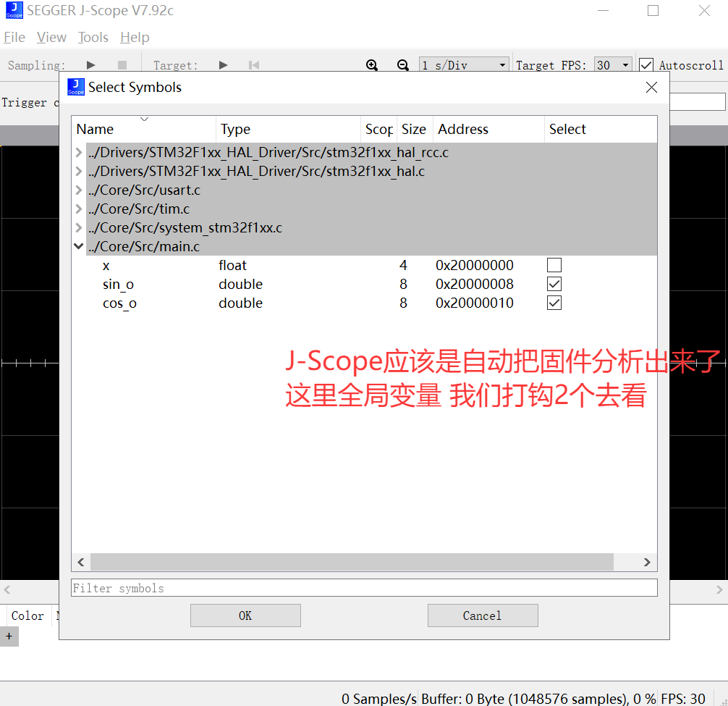Screen dimensions: 728x706
Task: Sort by the Type column header
Action: click(288, 129)
